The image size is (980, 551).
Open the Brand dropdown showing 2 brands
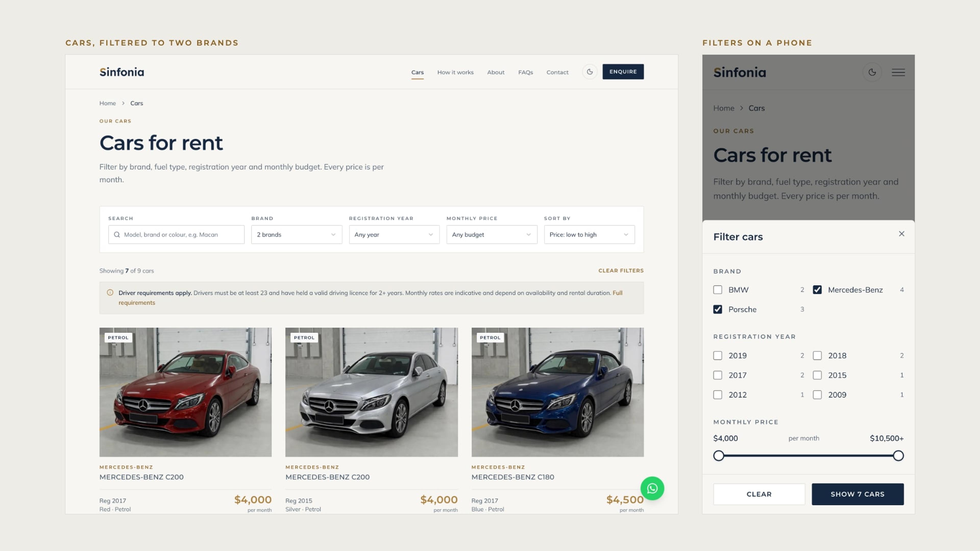(x=296, y=235)
